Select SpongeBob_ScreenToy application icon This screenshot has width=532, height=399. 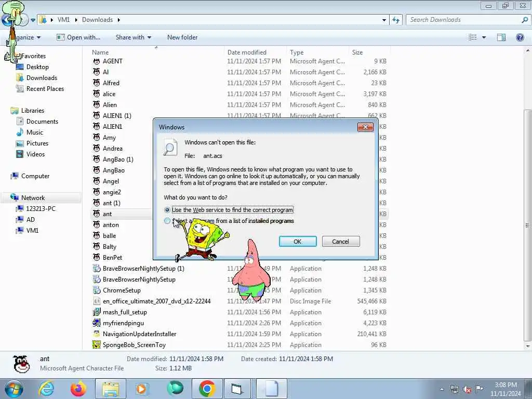pyautogui.click(x=97, y=345)
